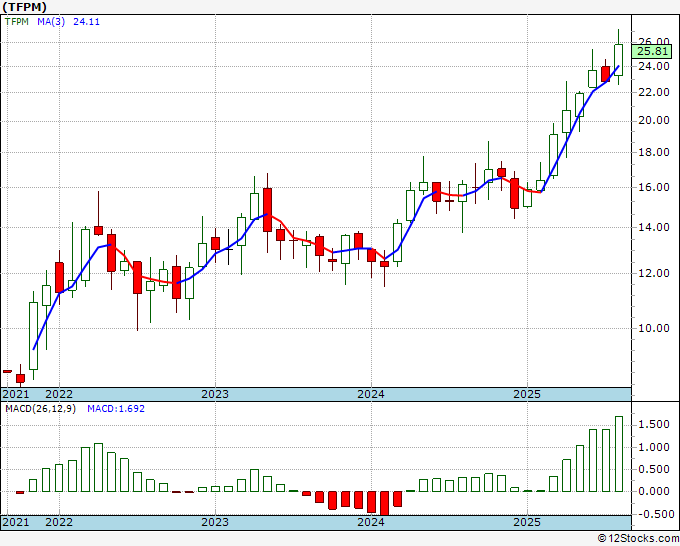This screenshot has height=546, width=680.
Task: Click the 1.500 MACD axis label
Action: (x=656, y=425)
